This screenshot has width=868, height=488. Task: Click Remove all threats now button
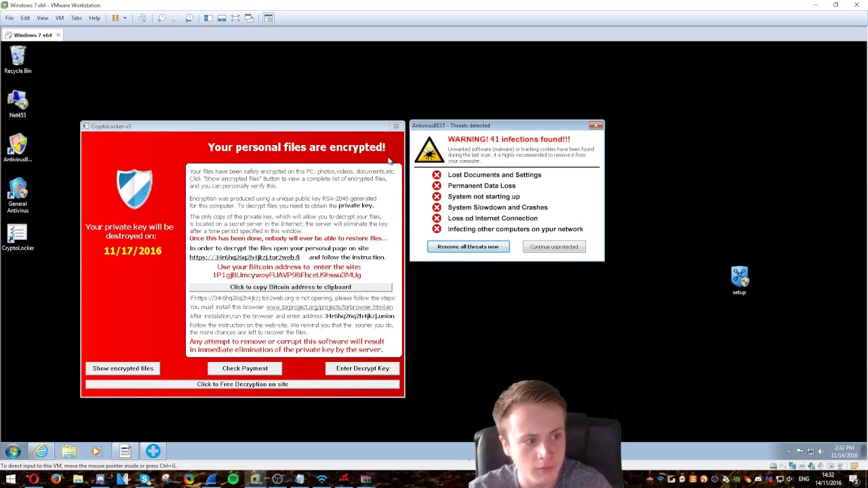[468, 247]
